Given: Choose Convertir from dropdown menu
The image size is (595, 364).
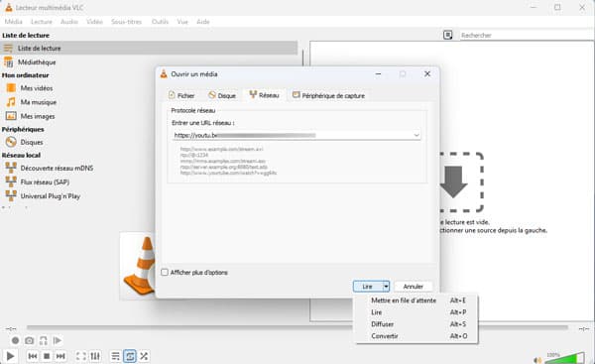Looking at the screenshot, I should click(x=416, y=336).
